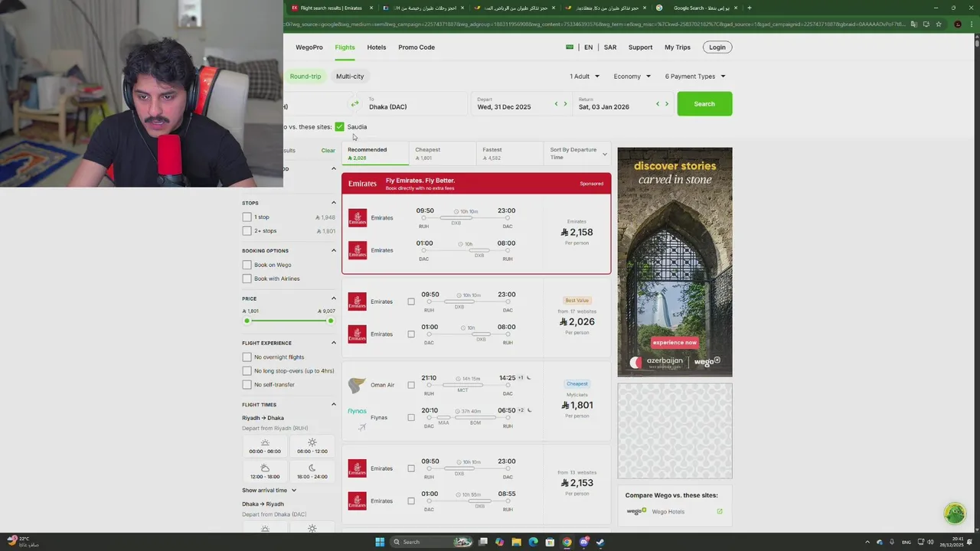Screen dimensions: 980x551
Task: Click the Task View taskbar icon
Action: tap(482, 542)
